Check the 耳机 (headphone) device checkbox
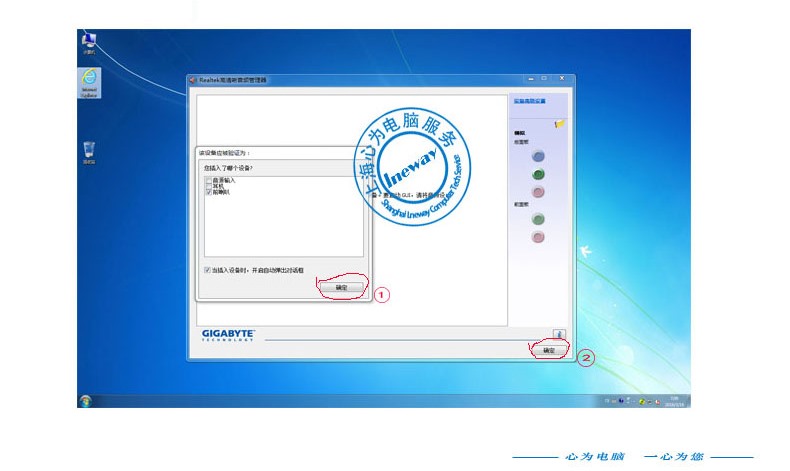Image resolution: width=790 pixels, height=471 pixels. tap(208, 186)
